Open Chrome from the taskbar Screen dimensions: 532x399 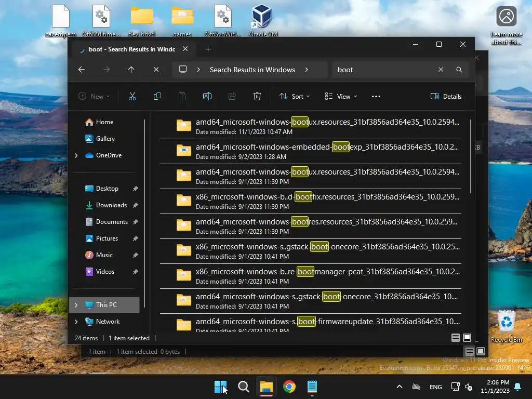[289, 387]
